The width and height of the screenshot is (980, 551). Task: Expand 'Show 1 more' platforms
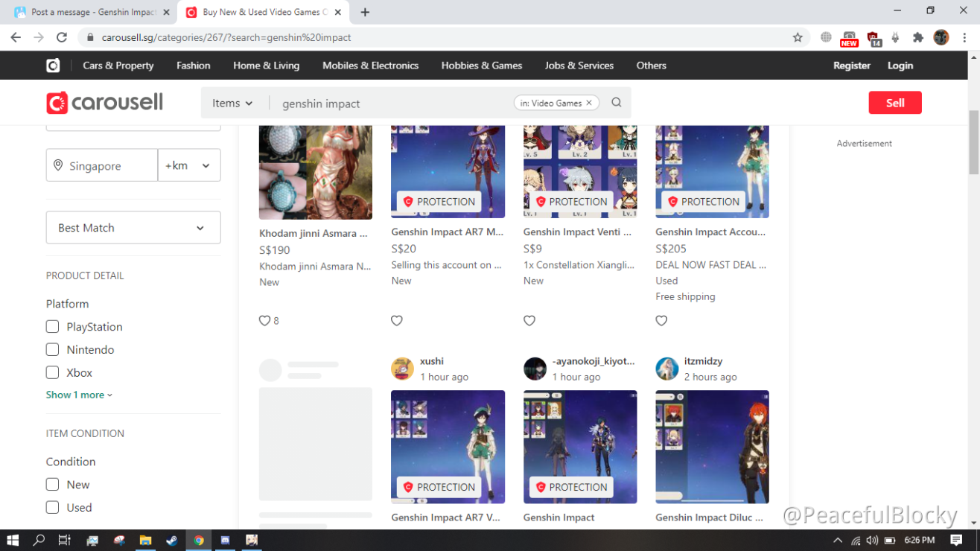pos(79,395)
